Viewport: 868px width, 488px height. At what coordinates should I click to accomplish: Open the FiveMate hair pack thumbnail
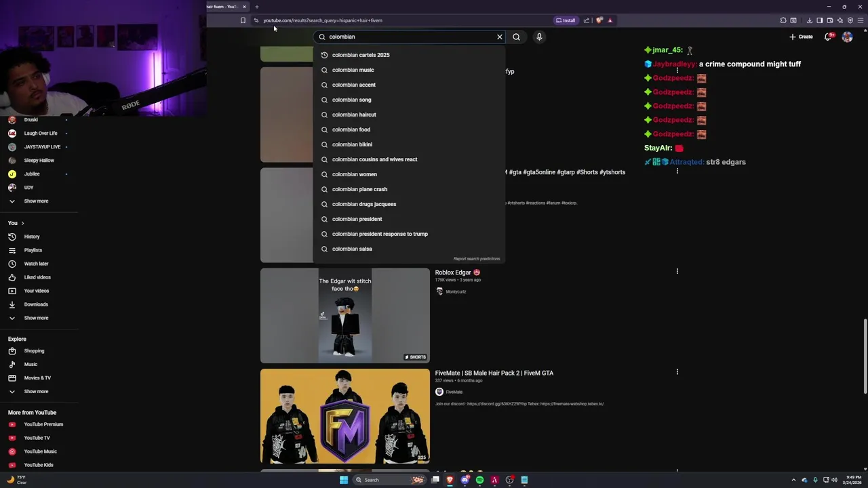[x=345, y=416]
